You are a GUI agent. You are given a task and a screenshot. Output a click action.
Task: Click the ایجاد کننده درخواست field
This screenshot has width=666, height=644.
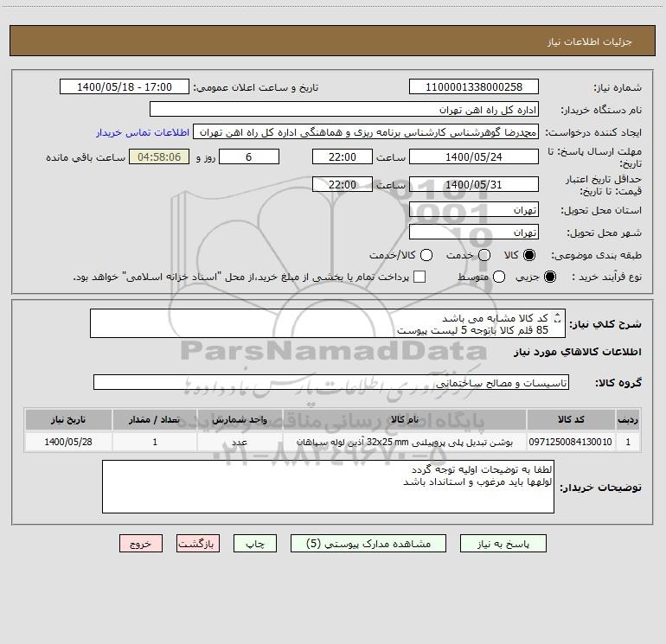(366, 131)
